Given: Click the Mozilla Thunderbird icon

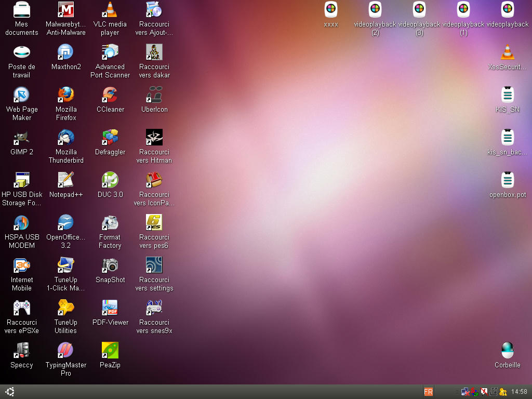Looking at the screenshot, I should (x=66, y=137).
